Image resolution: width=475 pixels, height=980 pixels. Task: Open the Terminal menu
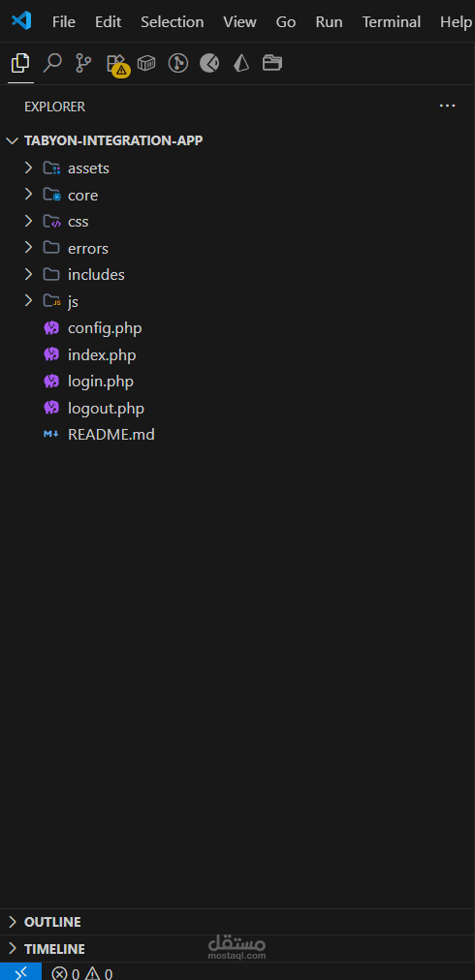tap(391, 22)
